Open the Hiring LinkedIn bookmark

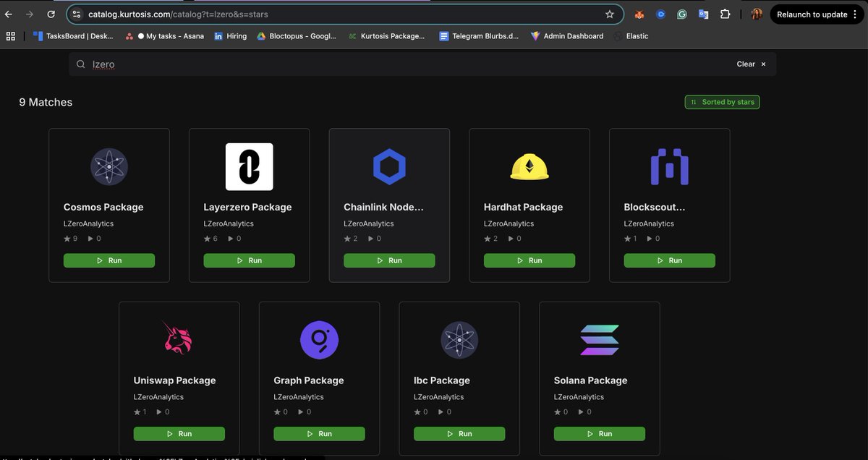pyautogui.click(x=231, y=36)
